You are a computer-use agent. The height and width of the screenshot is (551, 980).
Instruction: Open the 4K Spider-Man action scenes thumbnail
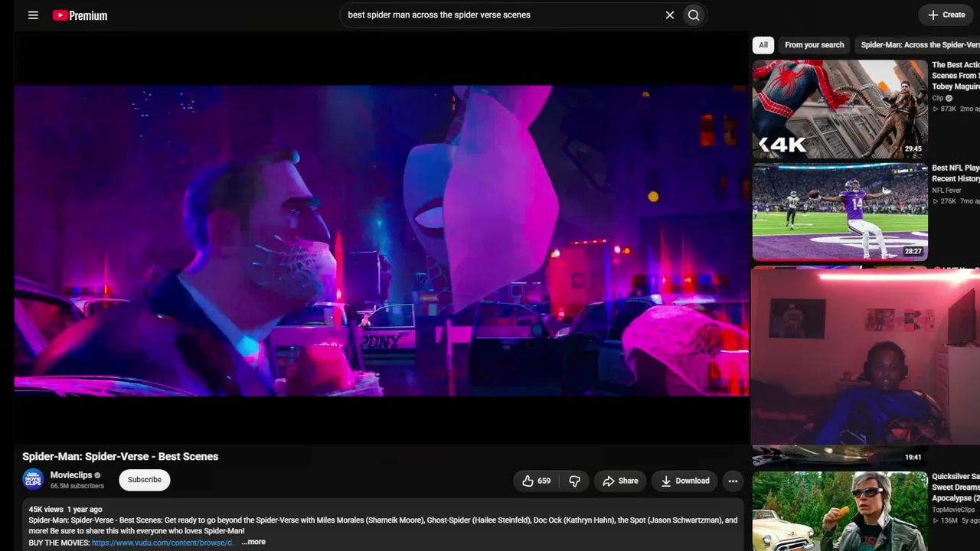[x=840, y=109]
